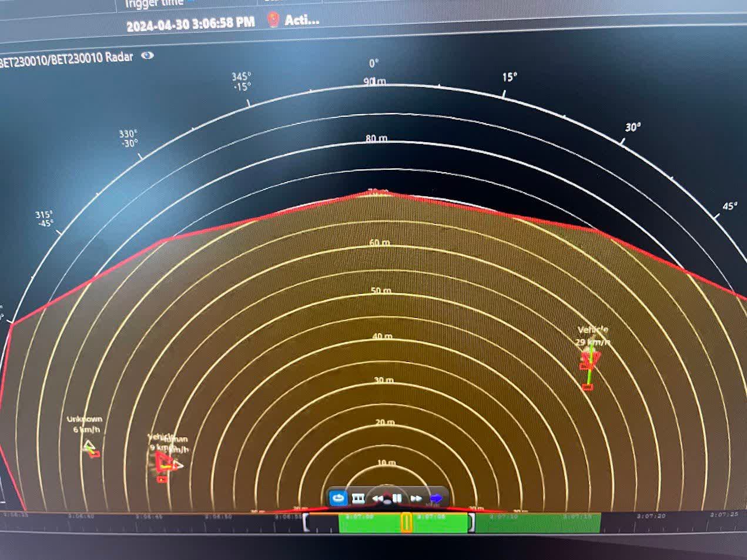Click the 3:07:20 timeline time label

651,516
